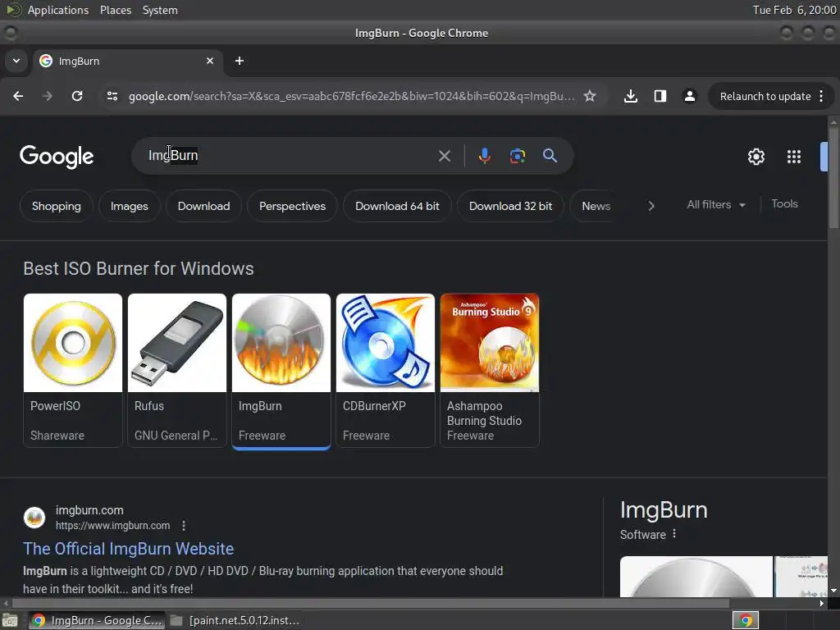Open Google quick settings gear
Screen dimensions: 840x630
pos(756,157)
